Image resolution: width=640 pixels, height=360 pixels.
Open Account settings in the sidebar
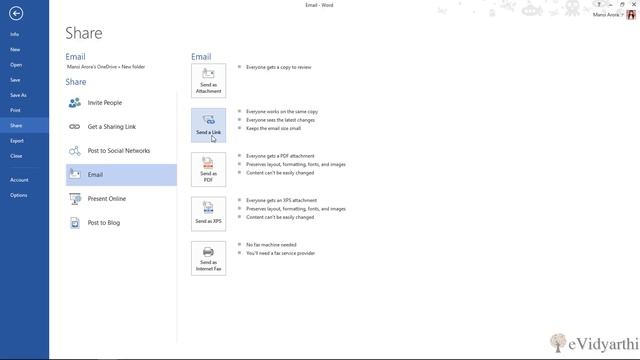point(19,180)
